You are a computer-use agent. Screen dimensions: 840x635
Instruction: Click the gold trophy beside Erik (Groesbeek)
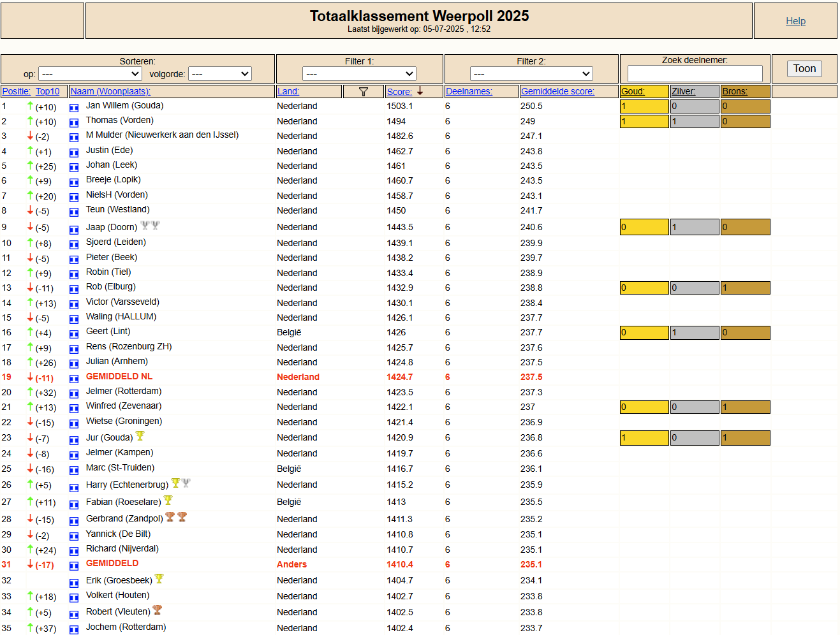point(159,579)
